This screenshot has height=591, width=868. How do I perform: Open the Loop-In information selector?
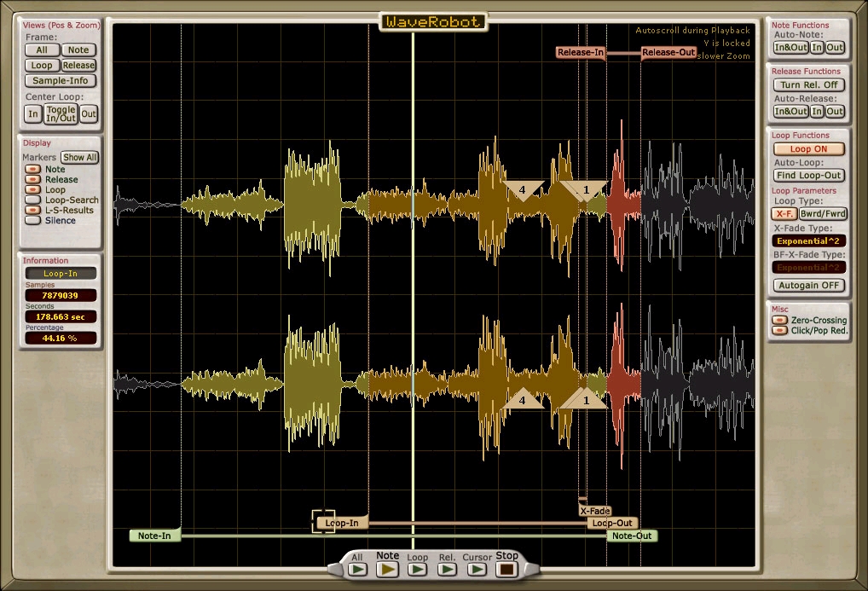point(61,273)
